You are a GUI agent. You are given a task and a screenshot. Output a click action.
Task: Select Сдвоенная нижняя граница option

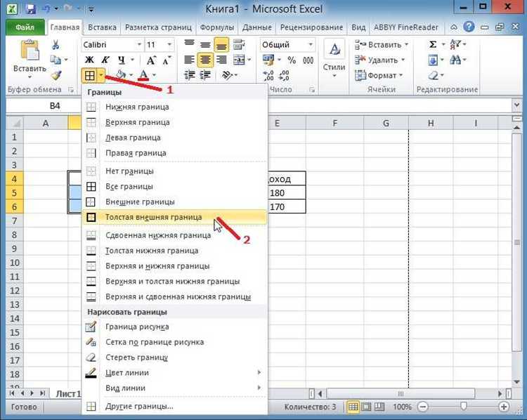click(174, 235)
